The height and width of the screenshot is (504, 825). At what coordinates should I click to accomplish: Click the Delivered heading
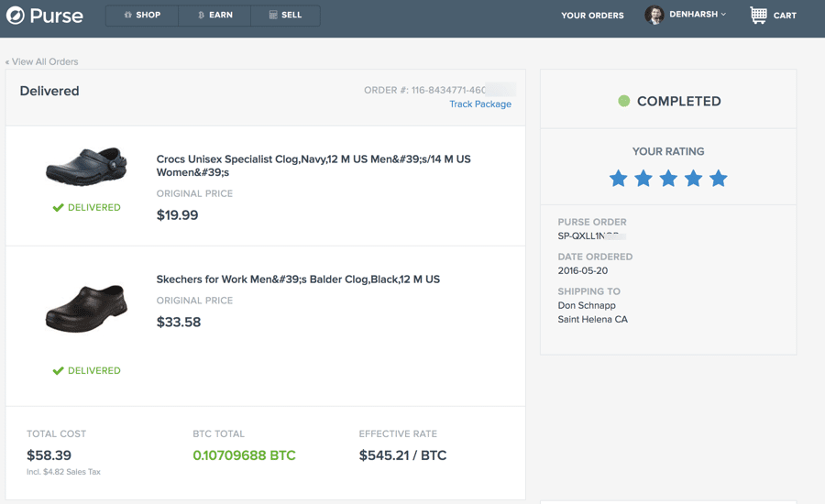coord(49,91)
